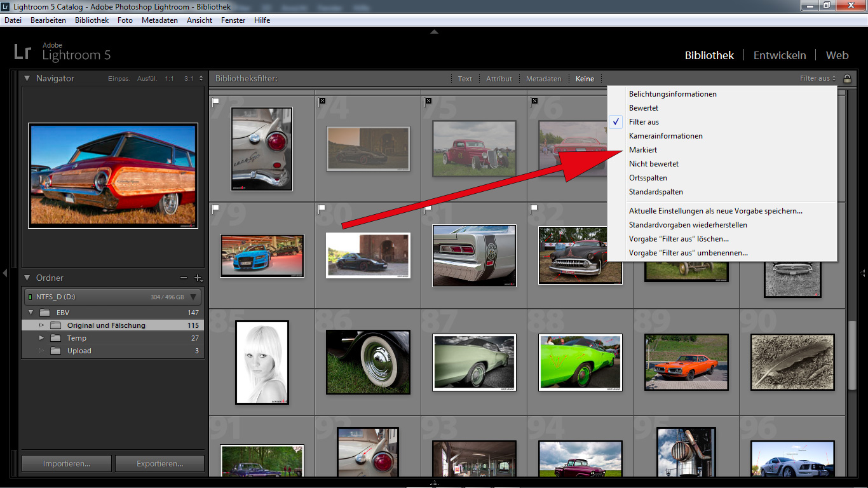
Task: Enable the Text library filter
Action: click(x=465, y=79)
